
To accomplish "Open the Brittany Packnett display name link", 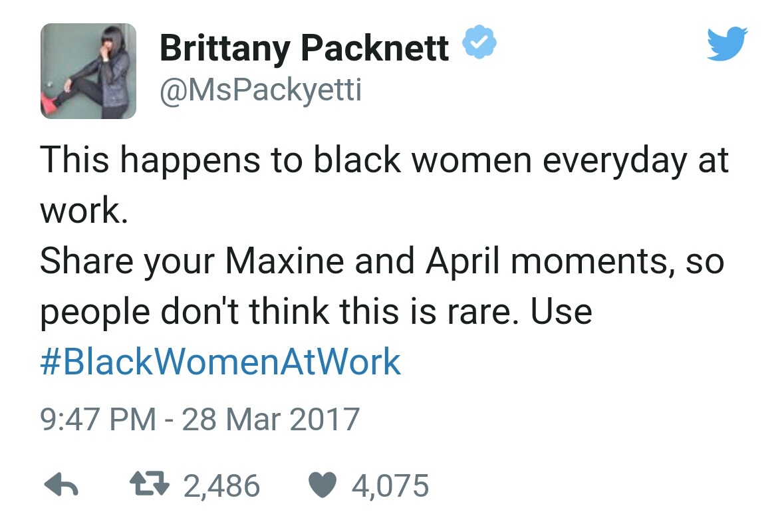I will point(304,48).
